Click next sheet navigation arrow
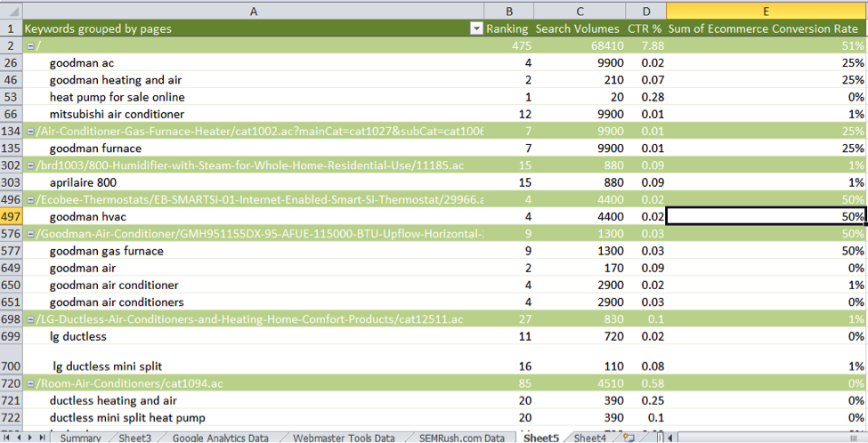This screenshot has height=443, width=868. (x=31, y=438)
